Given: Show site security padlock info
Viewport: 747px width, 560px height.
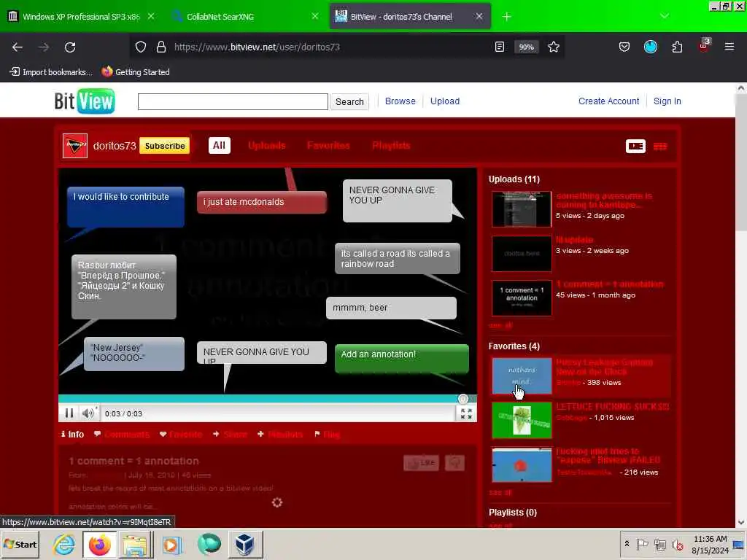Looking at the screenshot, I should coord(161,47).
